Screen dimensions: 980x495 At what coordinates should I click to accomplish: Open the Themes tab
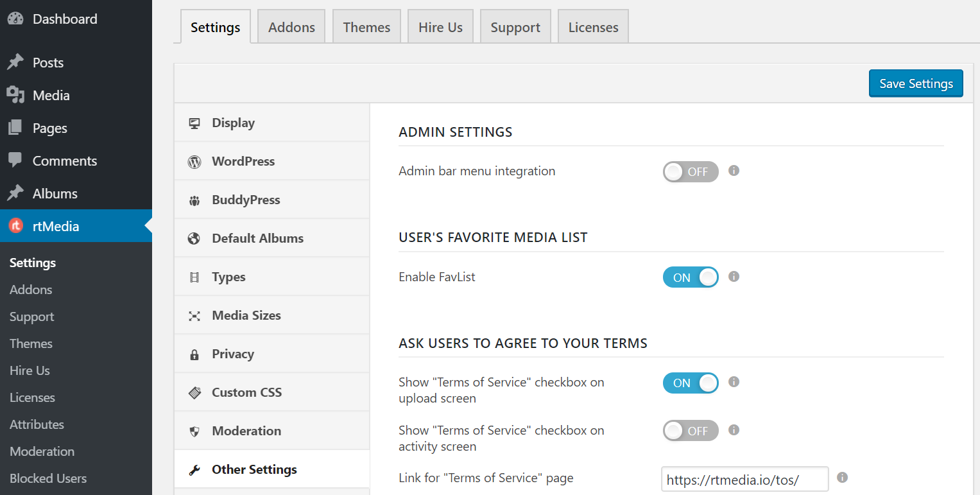366,26
